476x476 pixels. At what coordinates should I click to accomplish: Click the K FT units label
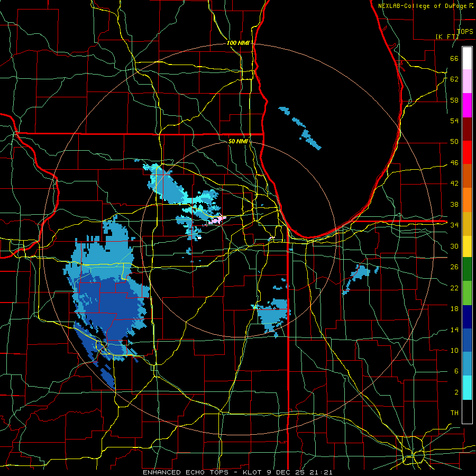click(x=447, y=36)
